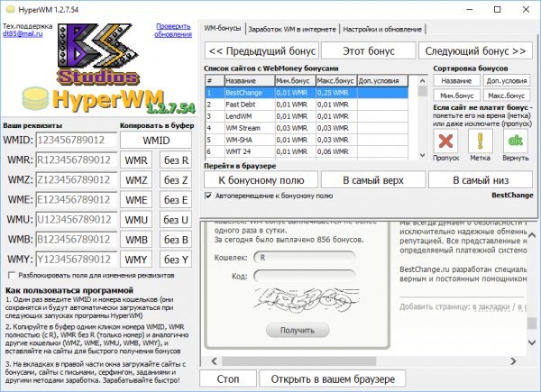
Task: Click the без R copy button
Action: 176,160
